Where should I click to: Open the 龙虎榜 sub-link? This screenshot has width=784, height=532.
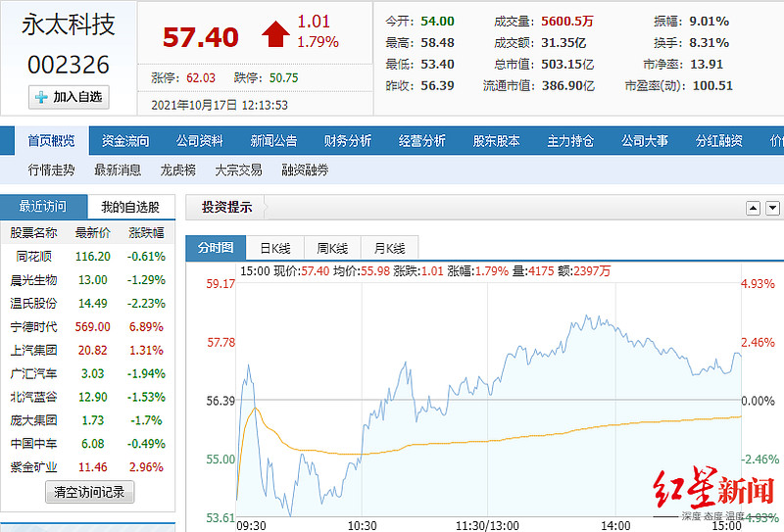178,170
